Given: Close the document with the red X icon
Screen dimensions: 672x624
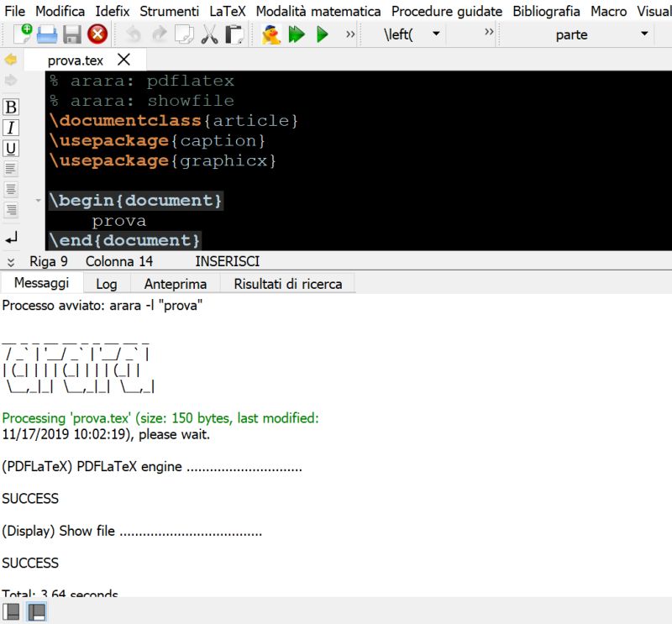Looking at the screenshot, I should click(x=97, y=34).
